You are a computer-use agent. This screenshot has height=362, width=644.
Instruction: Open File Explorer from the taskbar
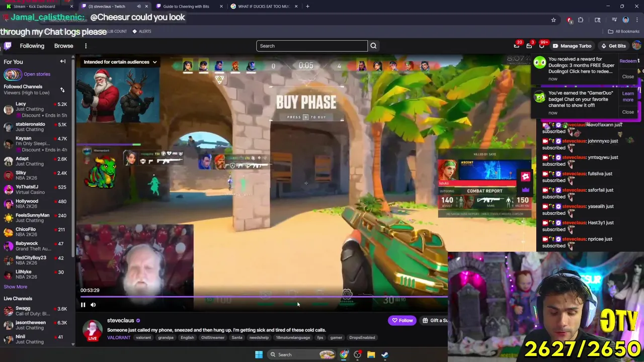coord(371,354)
